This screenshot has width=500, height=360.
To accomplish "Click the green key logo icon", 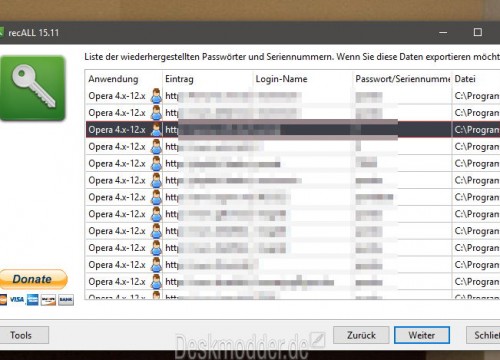I will pos(32,88).
